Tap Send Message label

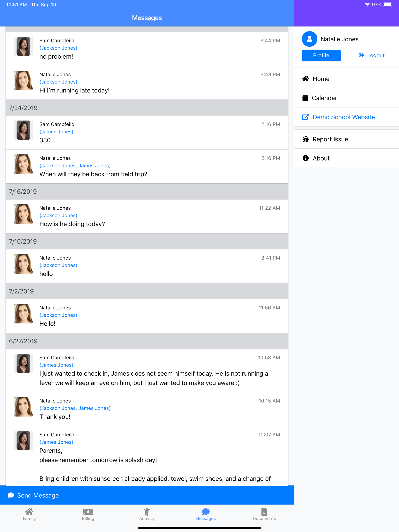pyautogui.click(x=38, y=495)
